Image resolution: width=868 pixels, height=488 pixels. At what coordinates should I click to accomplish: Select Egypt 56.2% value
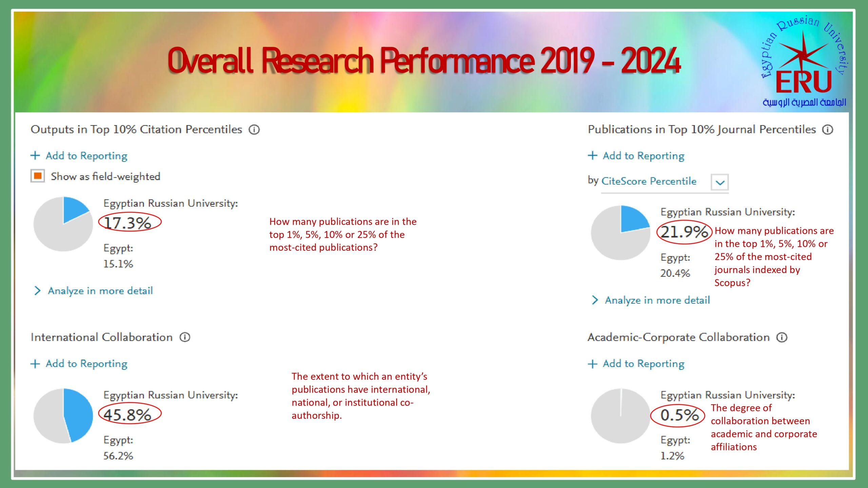[x=118, y=456]
